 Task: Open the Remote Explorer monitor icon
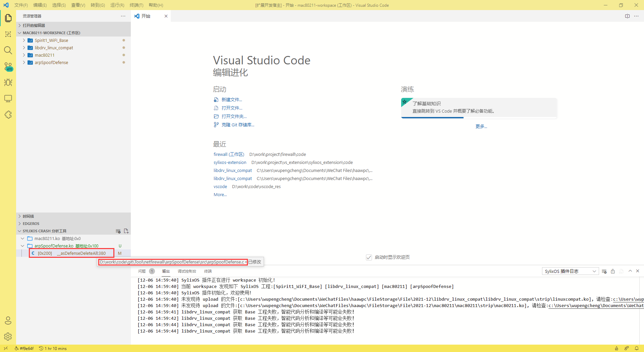(8, 99)
